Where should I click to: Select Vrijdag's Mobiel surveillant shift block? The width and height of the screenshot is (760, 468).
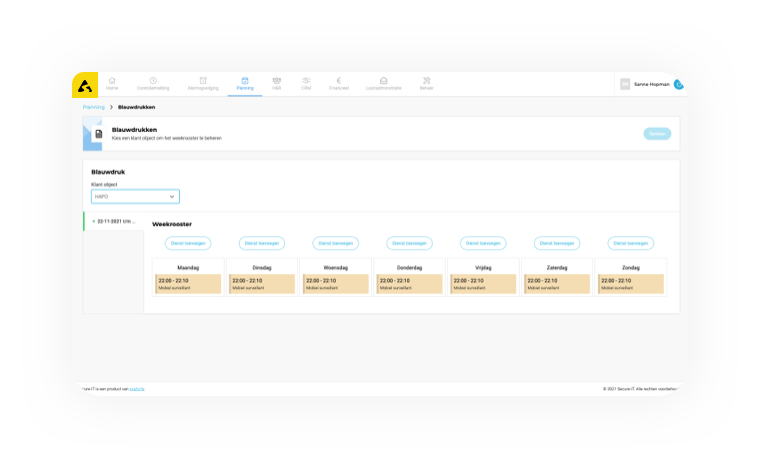[x=483, y=287]
